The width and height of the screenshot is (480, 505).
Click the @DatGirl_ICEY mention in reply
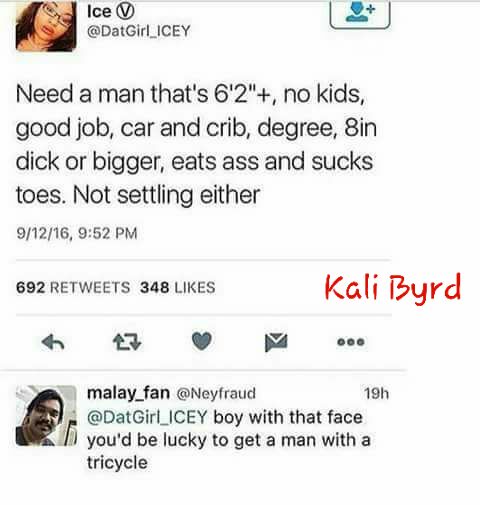click(147, 417)
